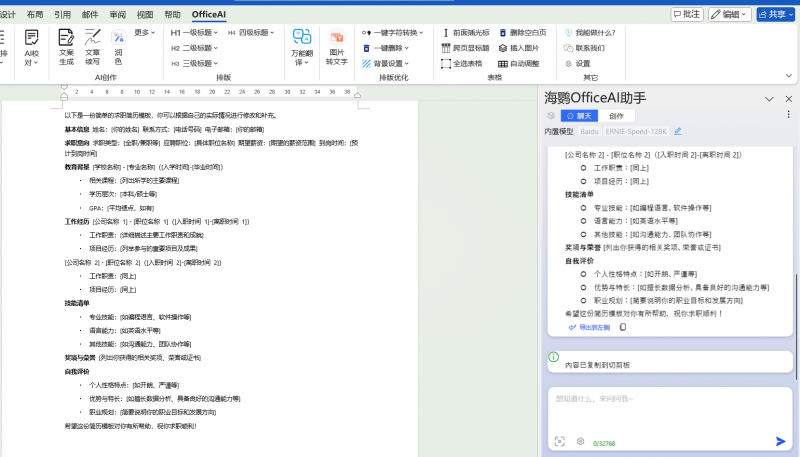Click the 共享 share button
Image resolution: width=800 pixels, height=457 pixels.
pos(776,14)
